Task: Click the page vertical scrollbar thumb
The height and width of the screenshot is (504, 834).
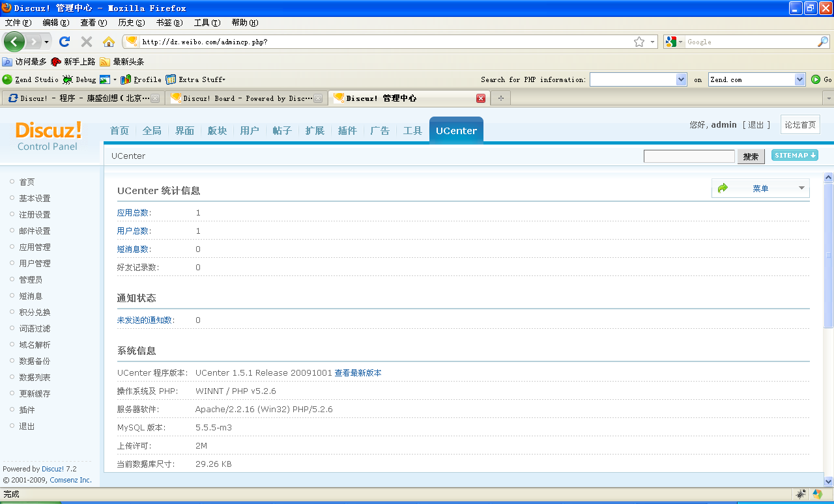Action: (x=829, y=255)
